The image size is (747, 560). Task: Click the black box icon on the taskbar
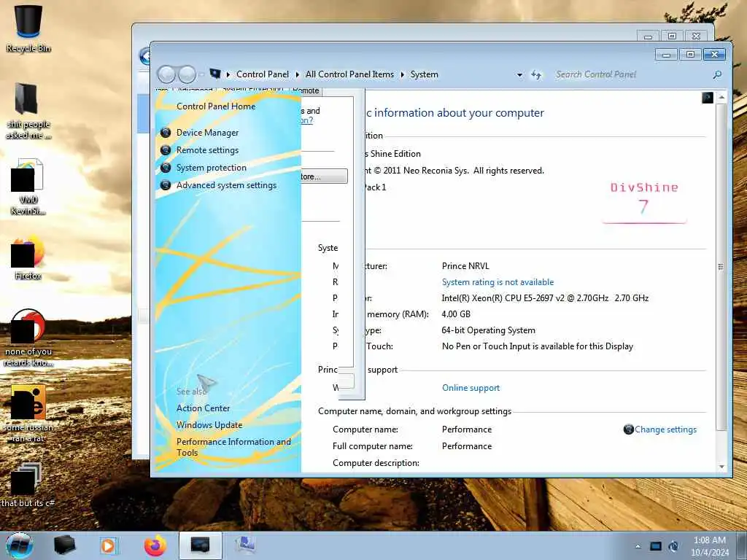(64, 545)
